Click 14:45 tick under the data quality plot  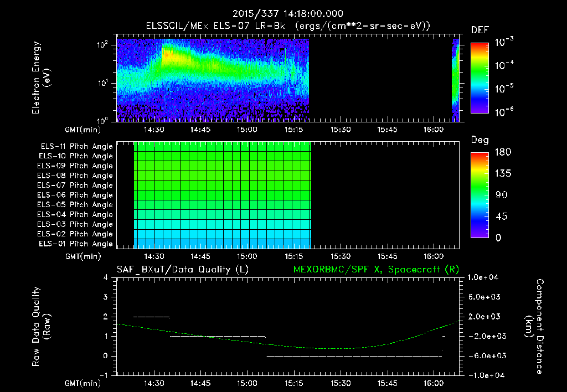point(200,383)
